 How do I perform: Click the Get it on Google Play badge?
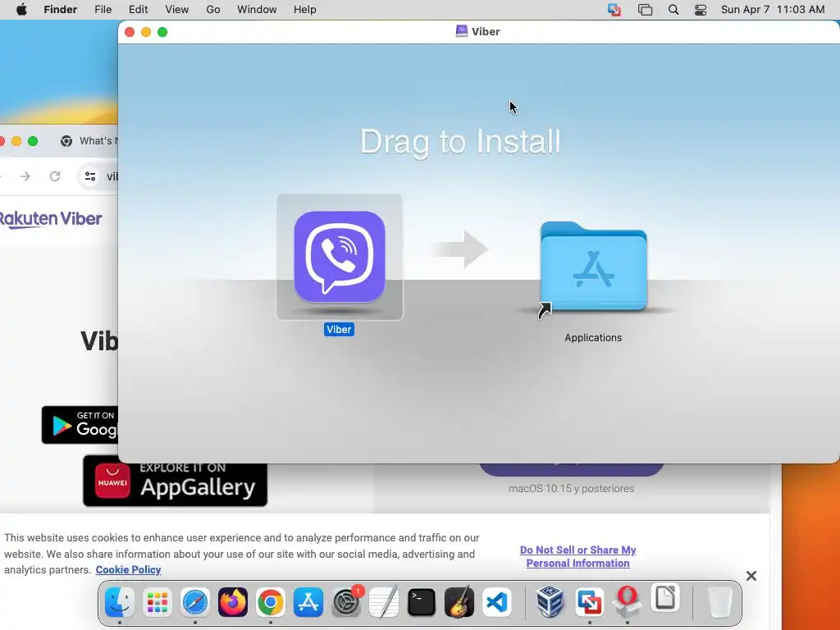click(80, 425)
